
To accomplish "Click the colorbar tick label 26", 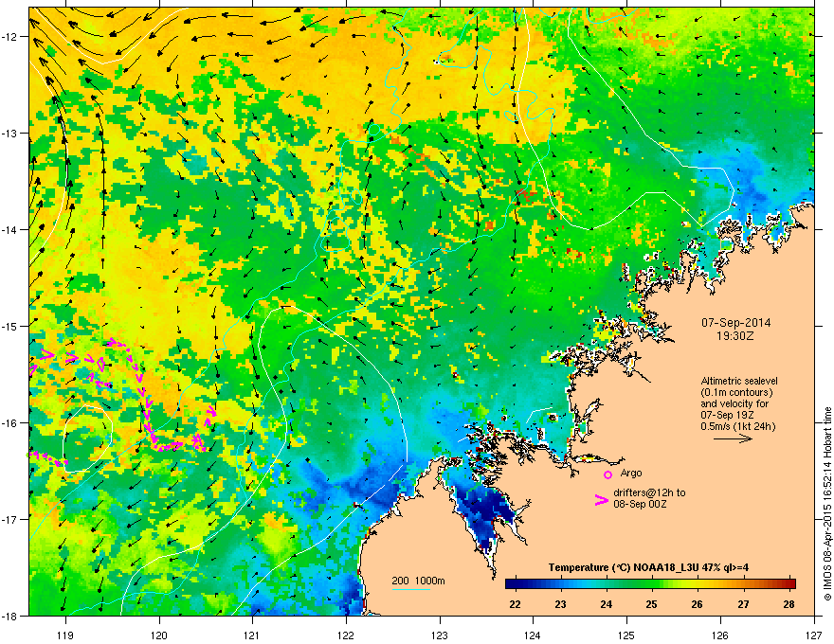I will [x=698, y=604].
